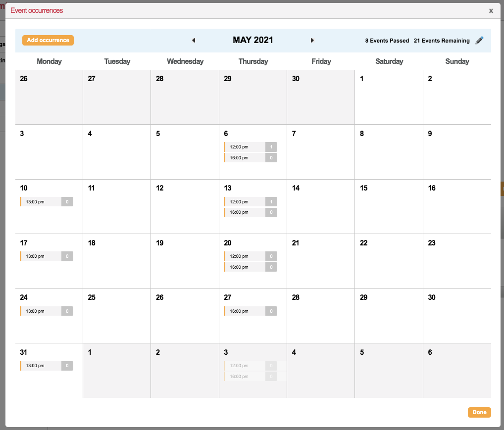
Task: Select May 31 13:00 pm occurrence
Action: (x=41, y=366)
